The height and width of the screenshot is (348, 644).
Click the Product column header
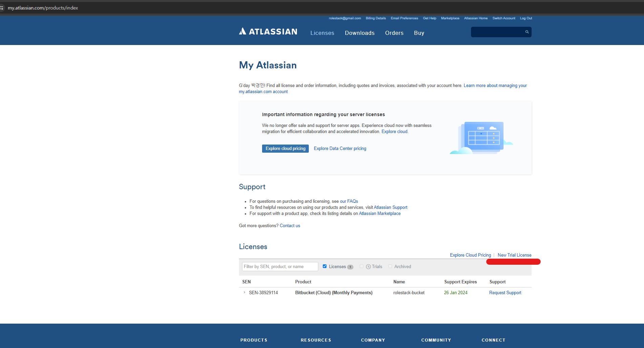click(303, 282)
